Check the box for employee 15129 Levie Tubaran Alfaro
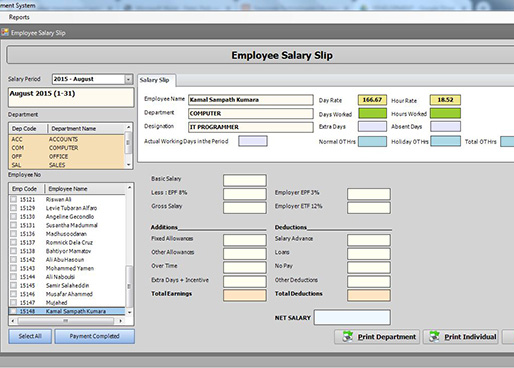The width and height of the screenshot is (514, 368). pos(13,208)
